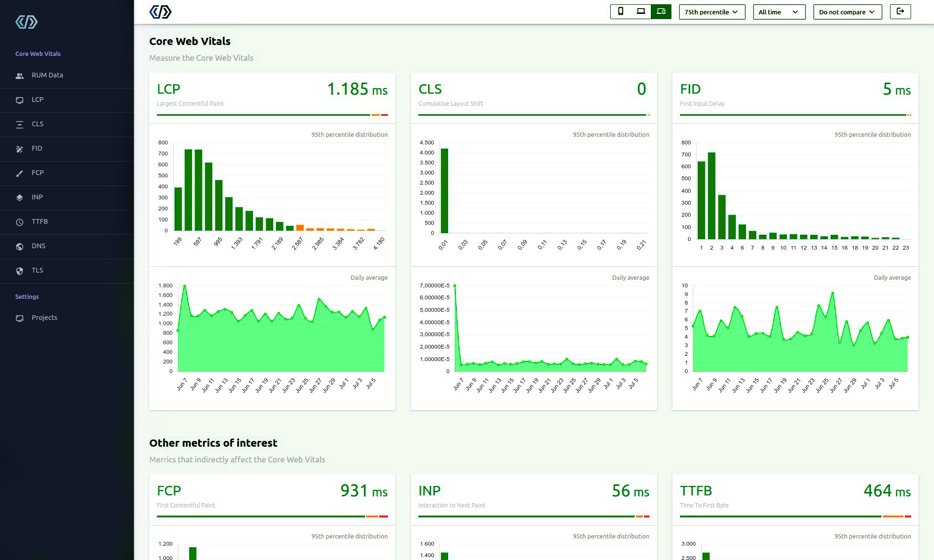Select the LCP sidebar icon
Image resolution: width=934 pixels, height=560 pixels.
tap(19, 100)
